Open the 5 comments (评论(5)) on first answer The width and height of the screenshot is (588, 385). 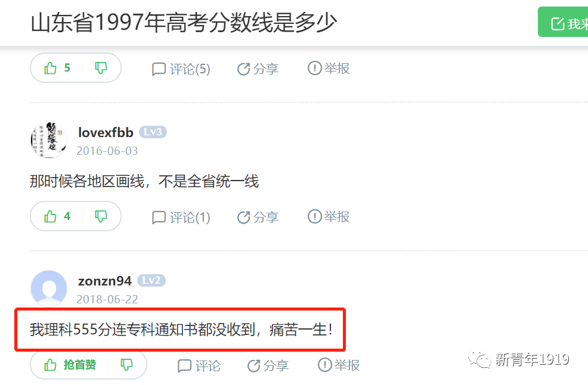click(x=181, y=69)
